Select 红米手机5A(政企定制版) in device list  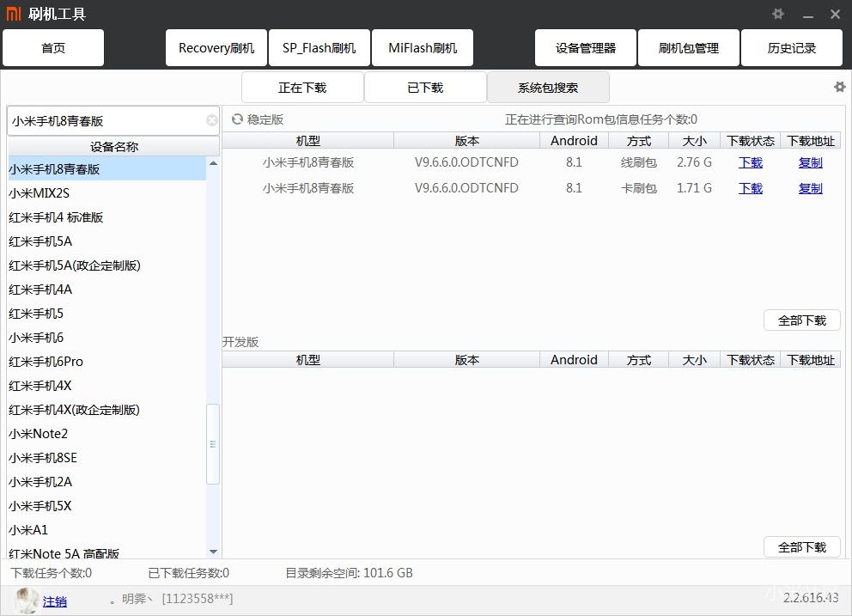107,265
